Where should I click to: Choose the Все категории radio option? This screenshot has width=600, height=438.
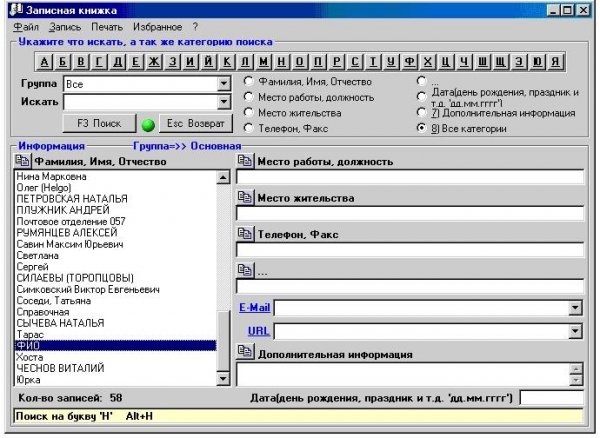pos(421,129)
